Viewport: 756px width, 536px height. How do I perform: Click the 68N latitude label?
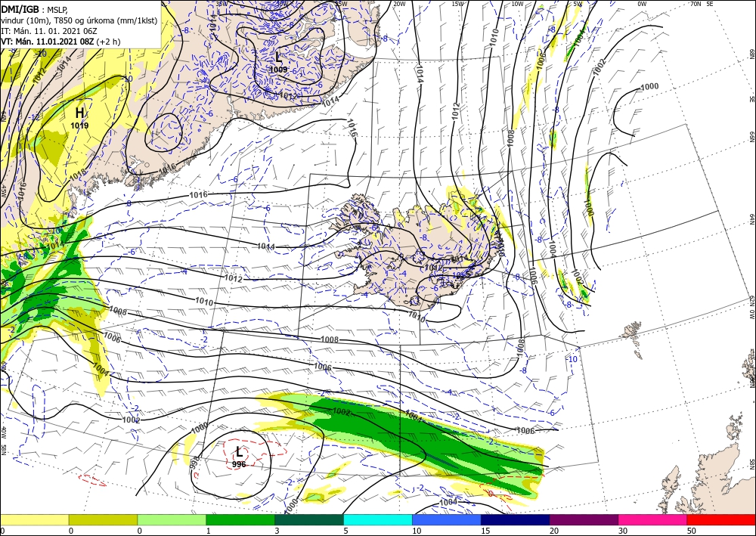coord(751,54)
